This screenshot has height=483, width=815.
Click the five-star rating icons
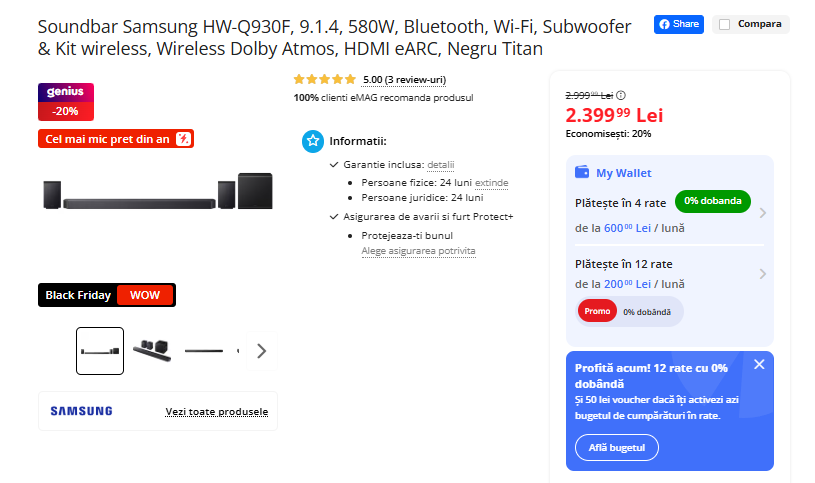click(324, 79)
